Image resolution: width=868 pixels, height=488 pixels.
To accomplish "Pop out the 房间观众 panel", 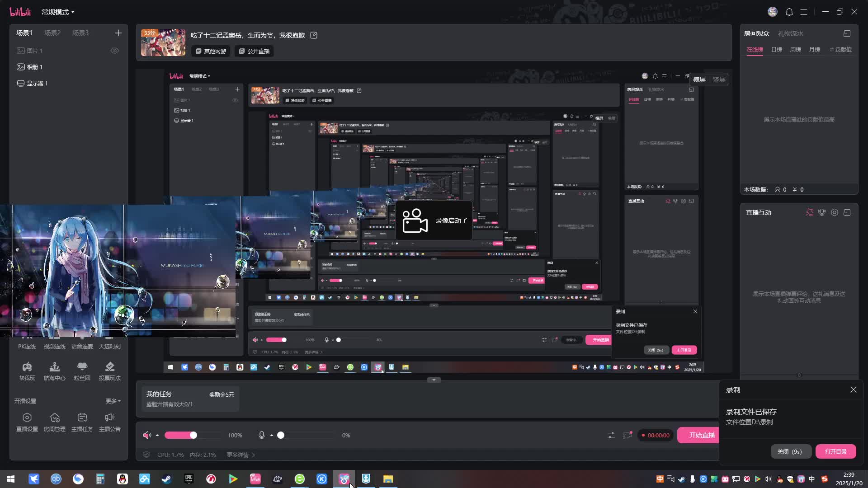I will pos(847,33).
